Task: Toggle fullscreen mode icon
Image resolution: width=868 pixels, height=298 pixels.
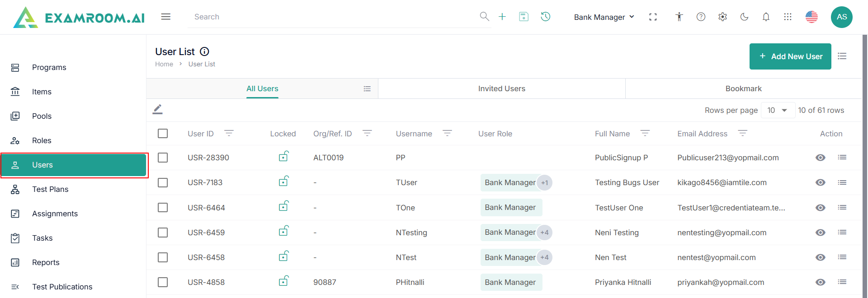Action: (x=653, y=17)
